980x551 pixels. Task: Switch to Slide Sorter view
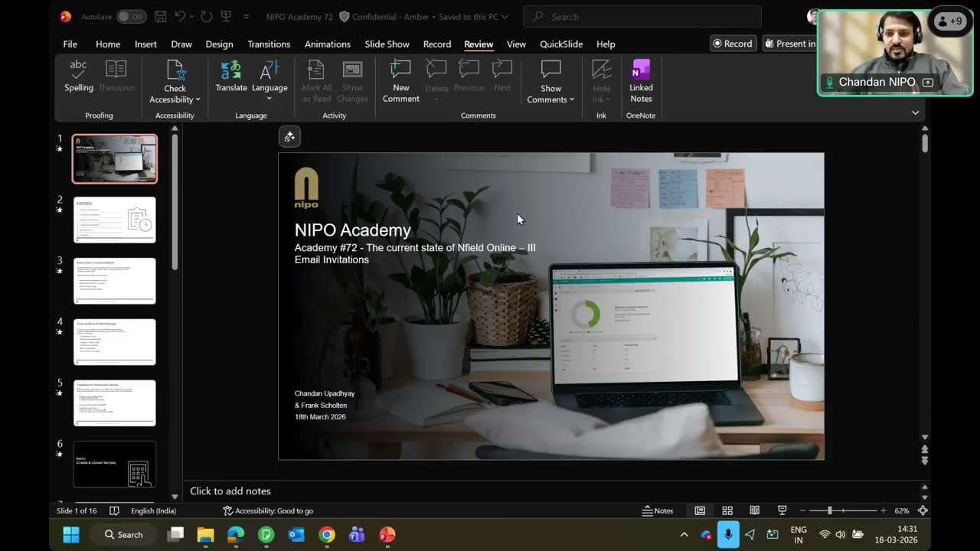coord(727,510)
